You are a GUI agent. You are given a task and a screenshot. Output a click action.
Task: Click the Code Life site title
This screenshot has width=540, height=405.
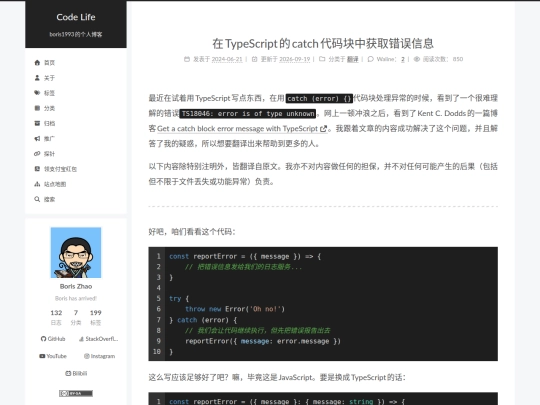click(x=76, y=17)
